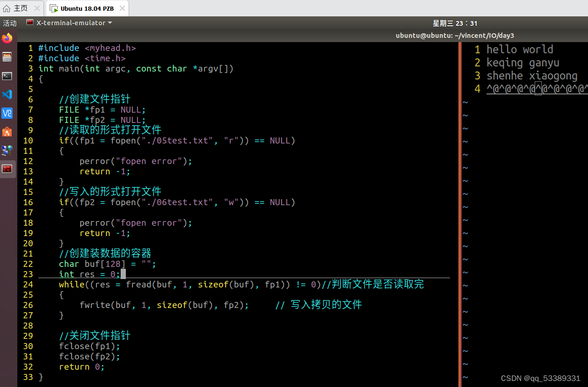Open the remote desktop networking tool in the dock

click(x=7, y=150)
